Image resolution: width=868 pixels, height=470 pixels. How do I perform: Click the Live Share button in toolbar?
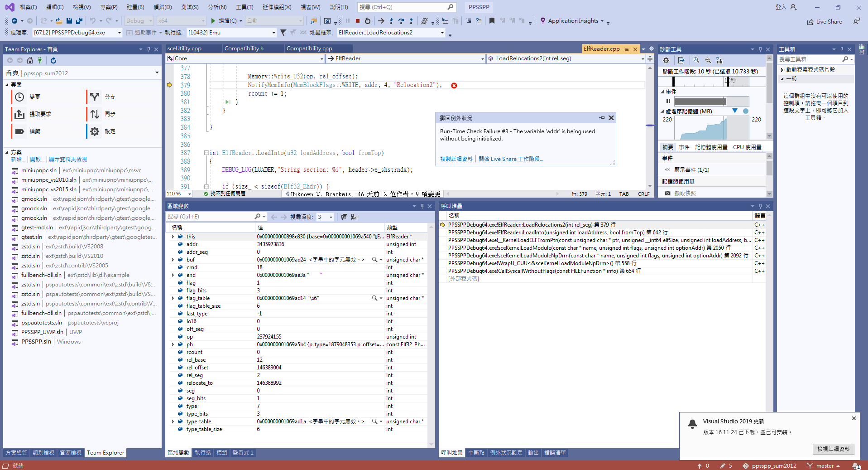(825, 21)
